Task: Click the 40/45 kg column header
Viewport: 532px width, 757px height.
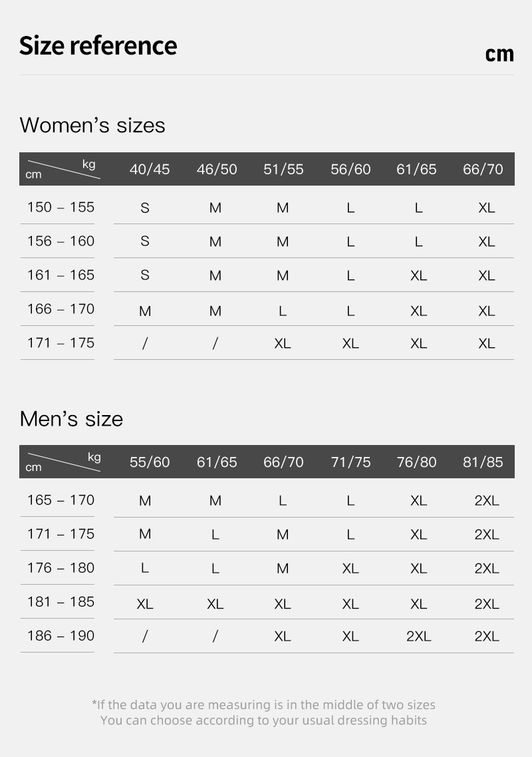Action: 150,169
